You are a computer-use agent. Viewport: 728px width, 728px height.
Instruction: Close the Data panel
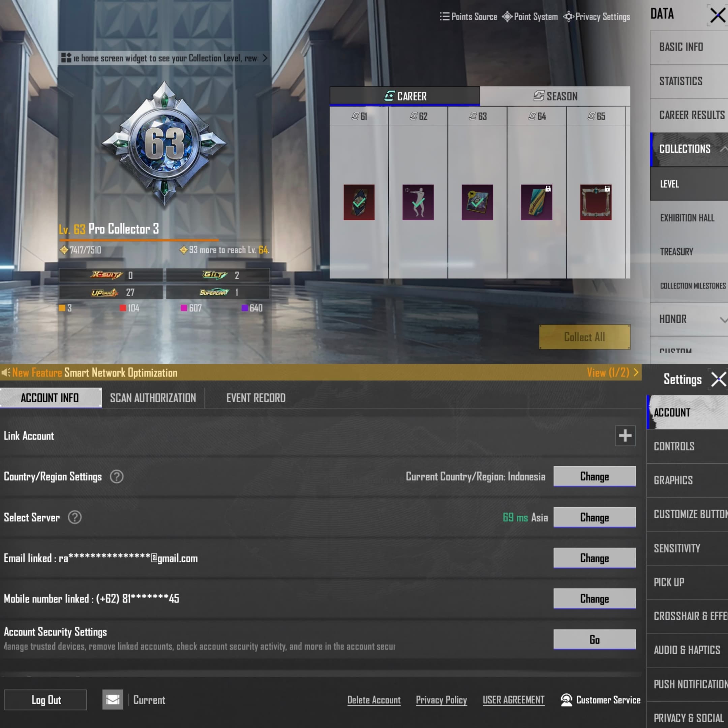pyautogui.click(x=718, y=16)
